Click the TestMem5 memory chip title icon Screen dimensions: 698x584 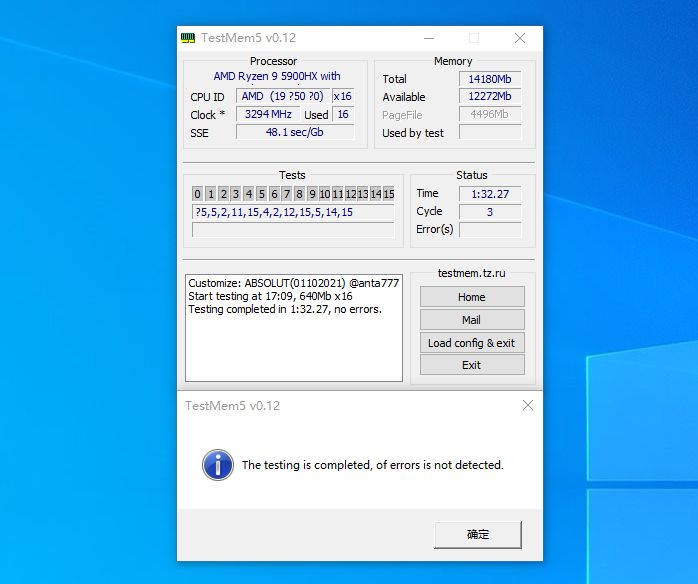188,38
